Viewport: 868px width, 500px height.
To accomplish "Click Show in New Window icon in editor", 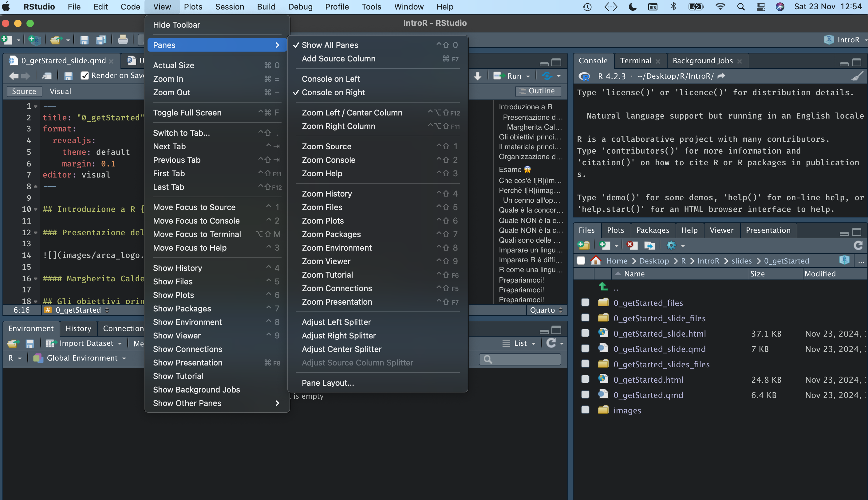I will coord(47,76).
